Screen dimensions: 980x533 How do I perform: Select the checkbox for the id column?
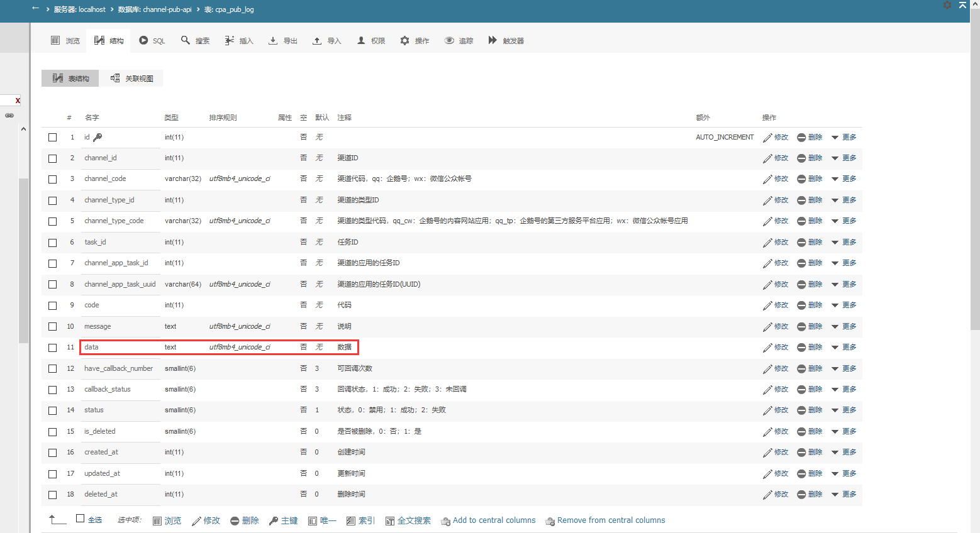click(x=53, y=138)
